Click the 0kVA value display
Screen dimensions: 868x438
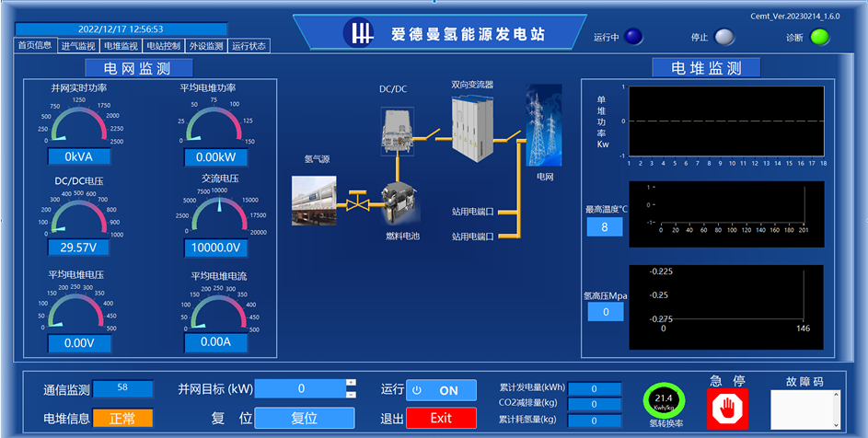point(78,156)
